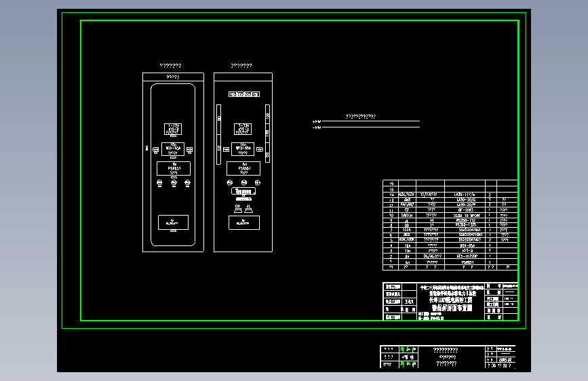Image resolution: width=588 pixels, height=381 pixels.
Task: Select the four-segment link strip atop right cabinet
Action: 244,94
